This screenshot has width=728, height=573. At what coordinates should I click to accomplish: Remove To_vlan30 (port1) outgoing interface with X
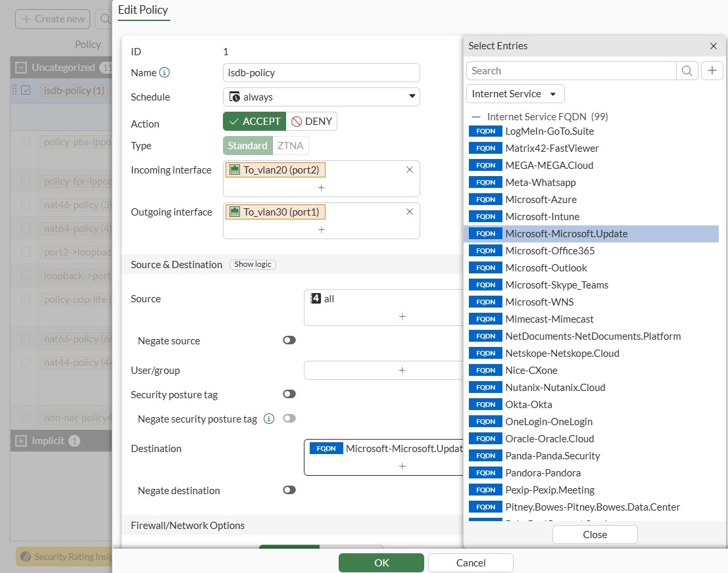point(409,212)
